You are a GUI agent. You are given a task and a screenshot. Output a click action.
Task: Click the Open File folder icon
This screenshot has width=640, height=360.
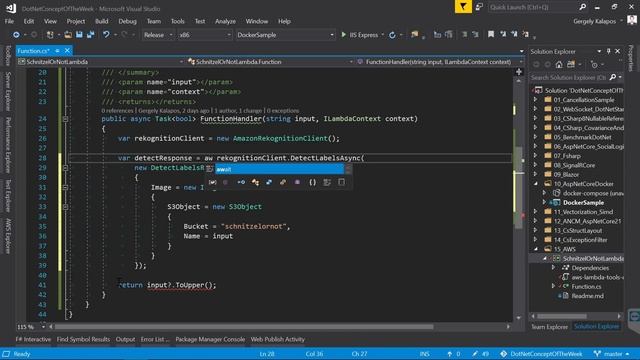coord(68,35)
